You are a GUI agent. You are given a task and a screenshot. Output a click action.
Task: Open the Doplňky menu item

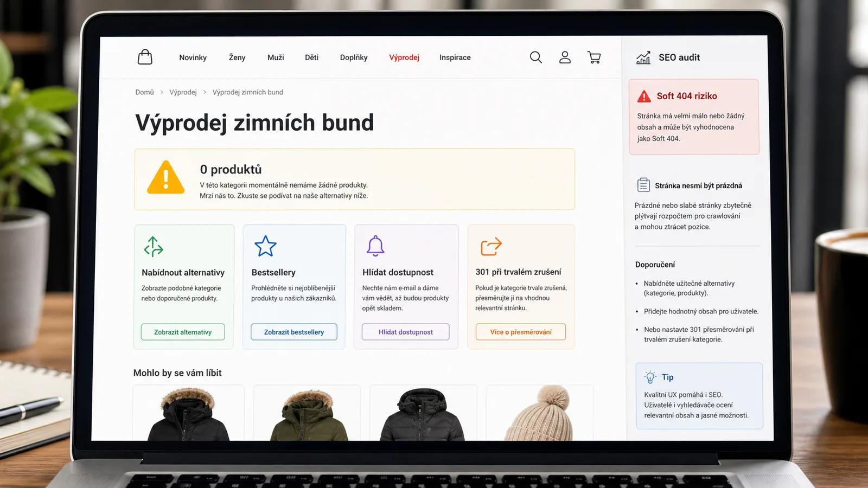(x=354, y=57)
